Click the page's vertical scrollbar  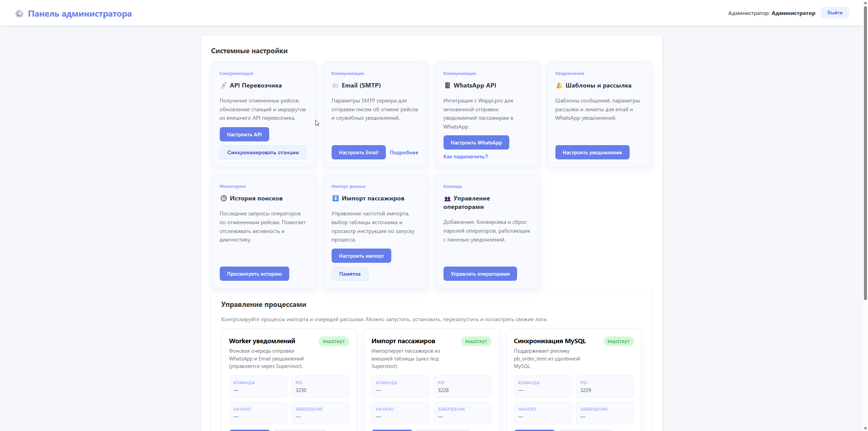click(865, 153)
